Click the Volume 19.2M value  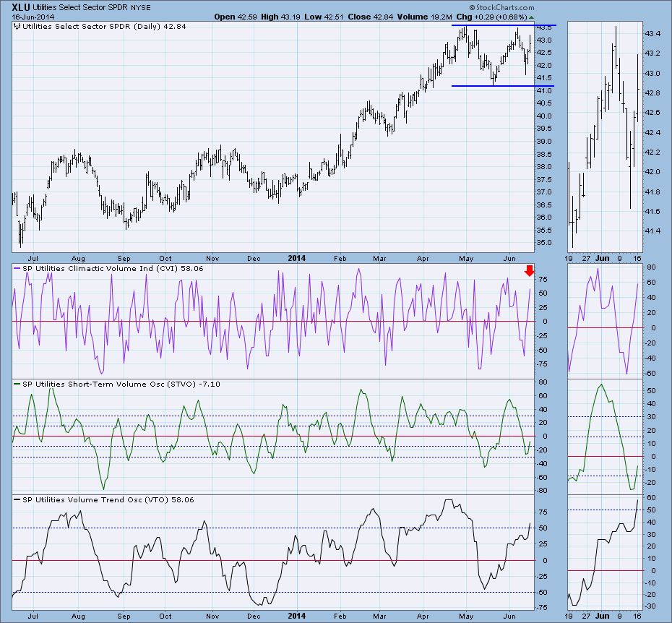tap(424, 17)
